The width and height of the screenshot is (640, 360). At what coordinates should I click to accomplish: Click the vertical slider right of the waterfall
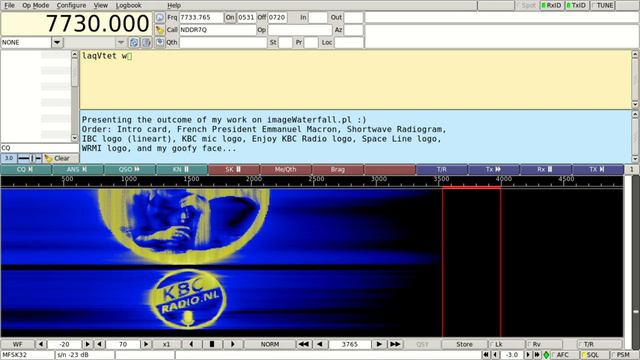click(x=636, y=257)
